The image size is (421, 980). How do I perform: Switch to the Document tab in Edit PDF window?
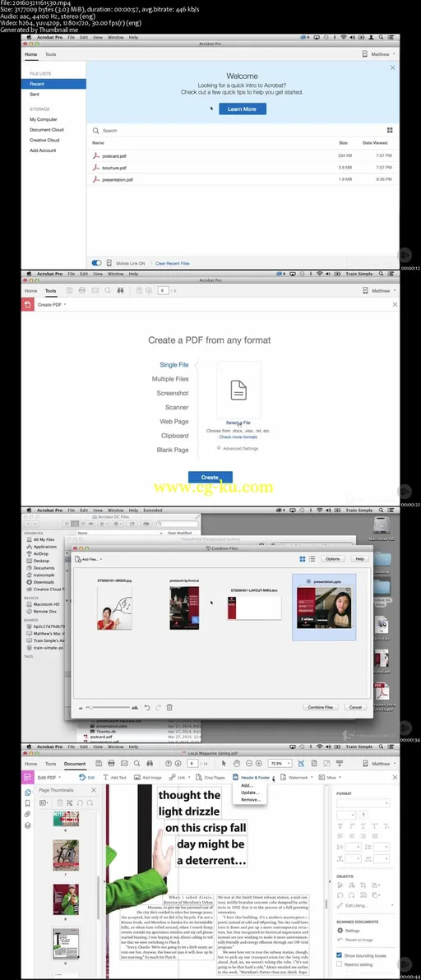[x=75, y=764]
